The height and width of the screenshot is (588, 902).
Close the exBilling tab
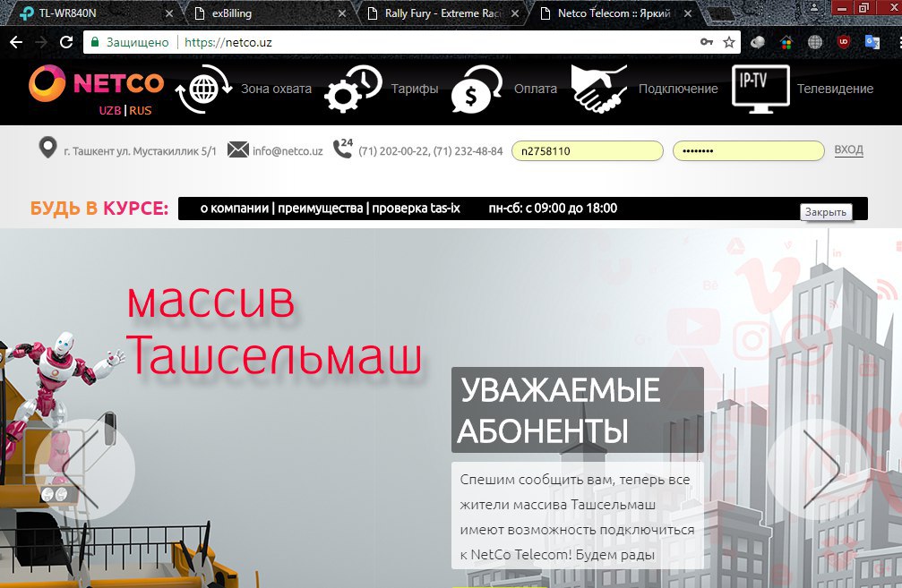(x=341, y=13)
